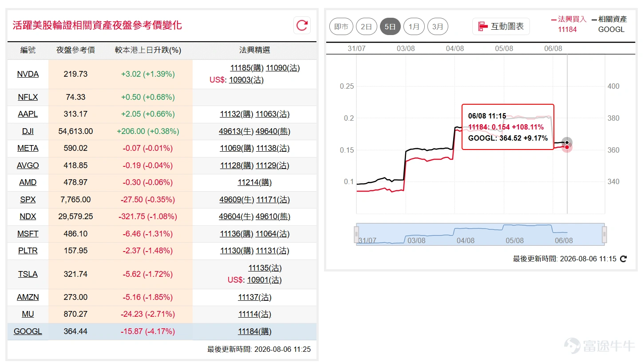Open AAPL put warrant 11063
644x362 pixels.
(x=273, y=114)
